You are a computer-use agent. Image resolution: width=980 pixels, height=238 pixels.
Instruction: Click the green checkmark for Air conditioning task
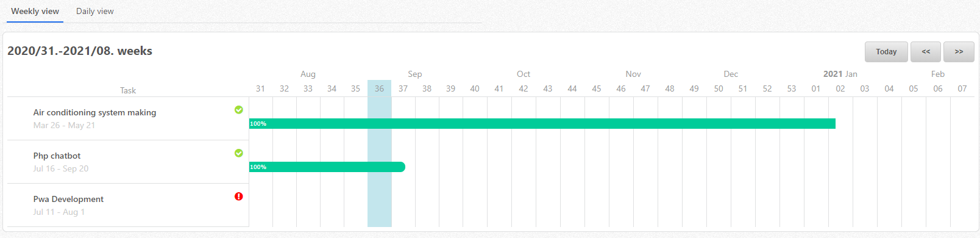tap(239, 110)
